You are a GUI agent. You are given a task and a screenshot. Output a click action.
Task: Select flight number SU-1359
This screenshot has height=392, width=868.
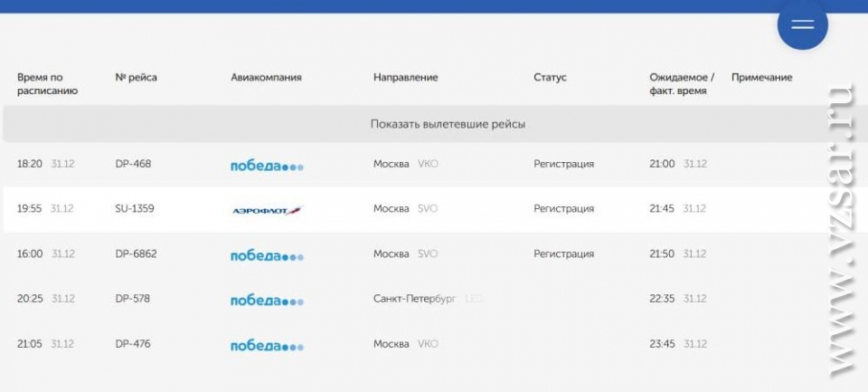[136, 209]
